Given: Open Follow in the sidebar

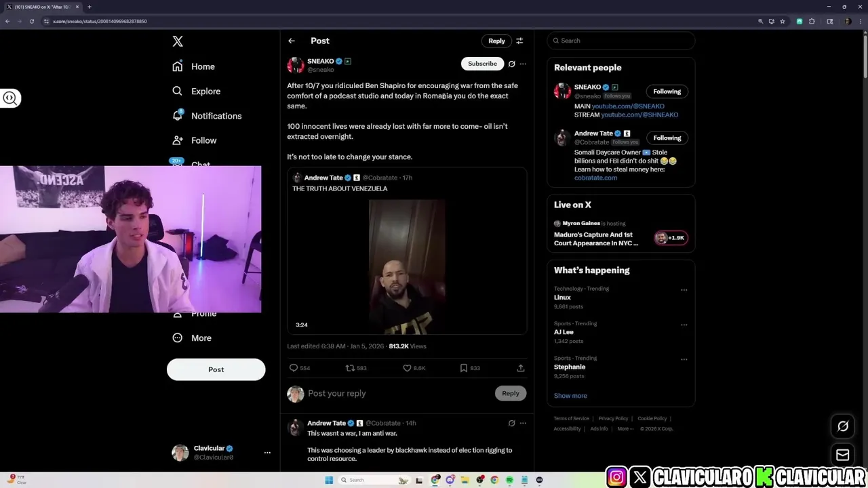Looking at the screenshot, I should click(x=195, y=140).
